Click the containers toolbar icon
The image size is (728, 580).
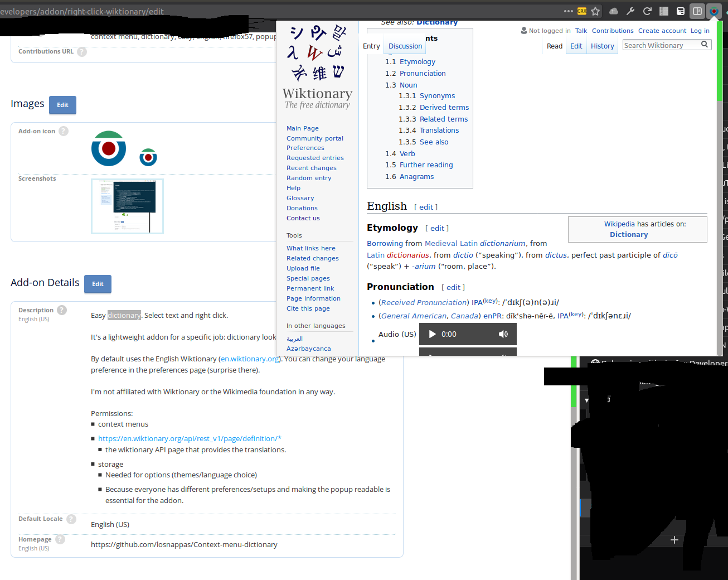point(681,11)
